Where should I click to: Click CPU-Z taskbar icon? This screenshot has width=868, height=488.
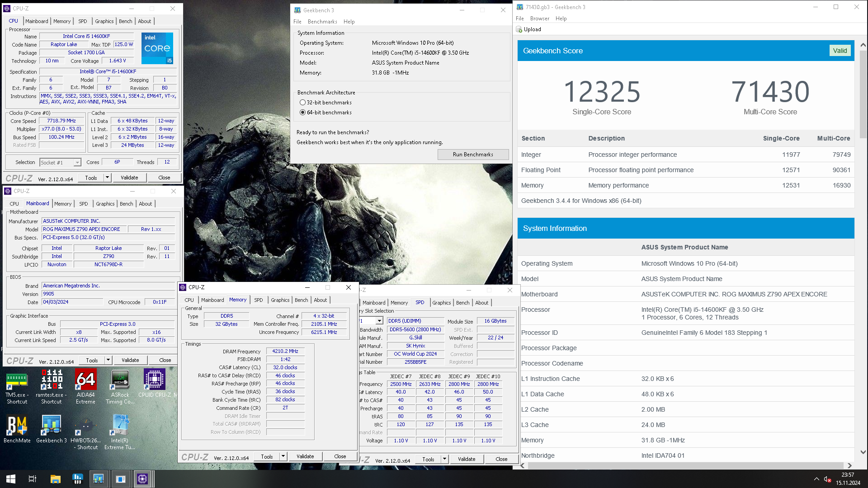142,479
